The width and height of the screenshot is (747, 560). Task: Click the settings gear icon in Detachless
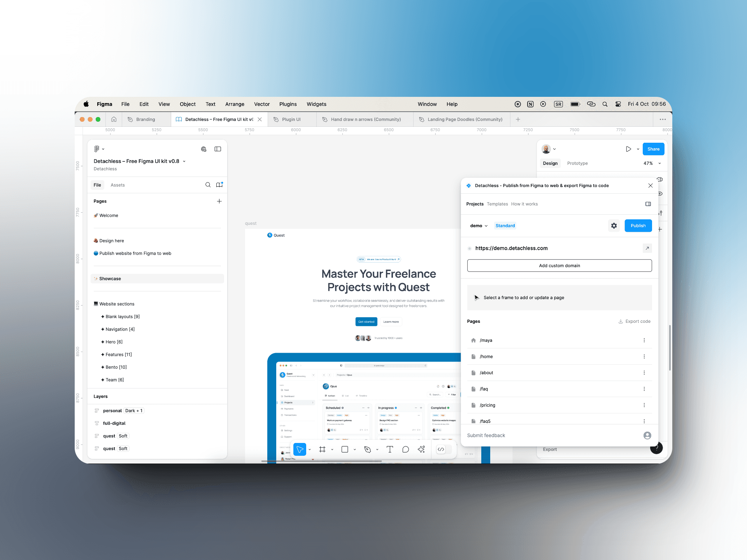614,225
